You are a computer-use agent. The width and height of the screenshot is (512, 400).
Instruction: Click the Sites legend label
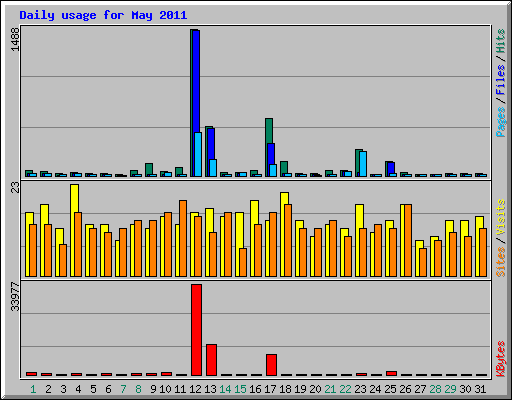(500, 262)
